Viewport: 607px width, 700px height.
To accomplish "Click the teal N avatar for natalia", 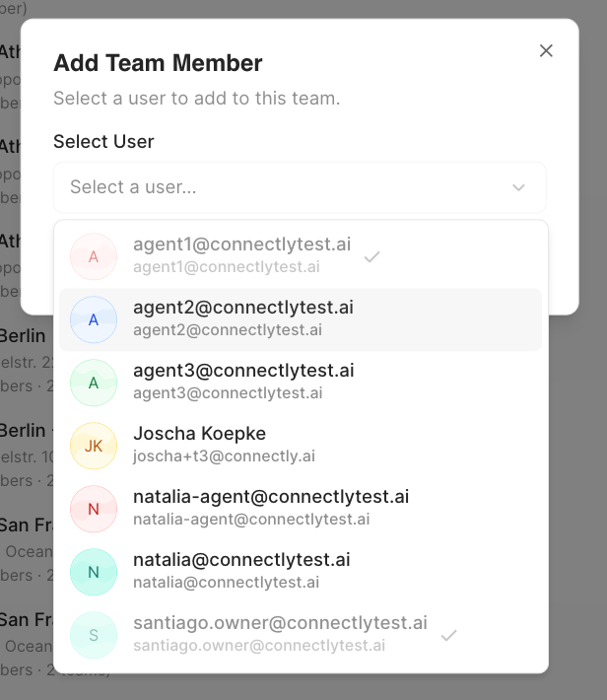I will pyautogui.click(x=94, y=572).
